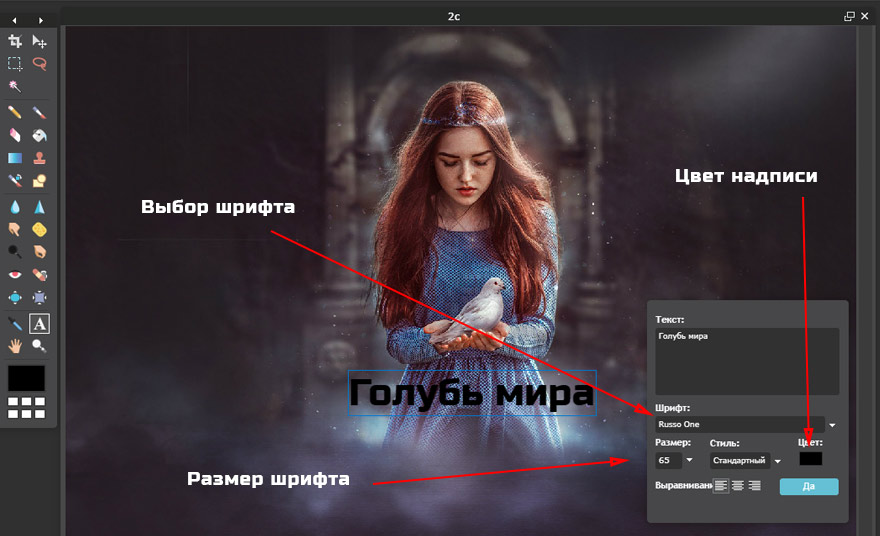Select the Lasso tool
Image resolution: width=880 pixels, height=536 pixels.
pyautogui.click(x=40, y=63)
